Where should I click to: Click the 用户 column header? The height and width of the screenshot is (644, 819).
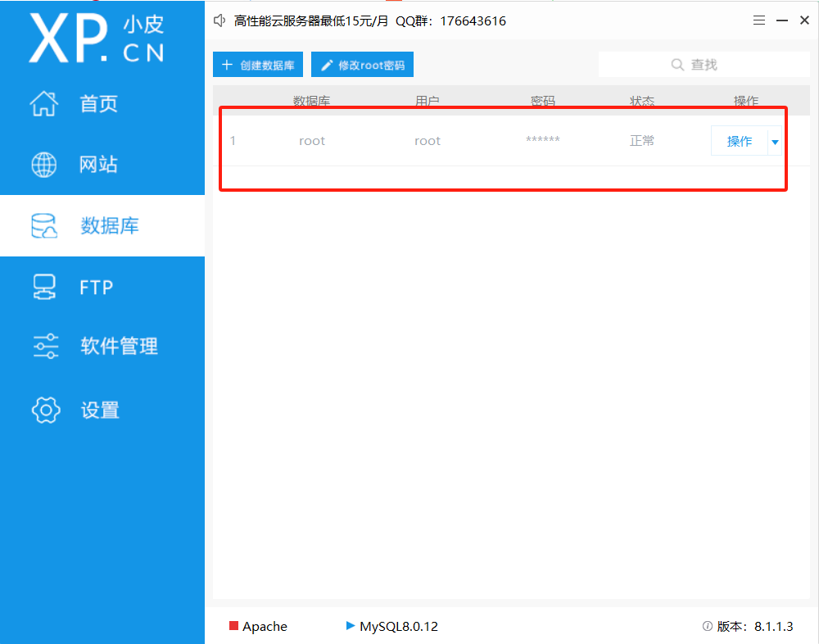(428, 100)
